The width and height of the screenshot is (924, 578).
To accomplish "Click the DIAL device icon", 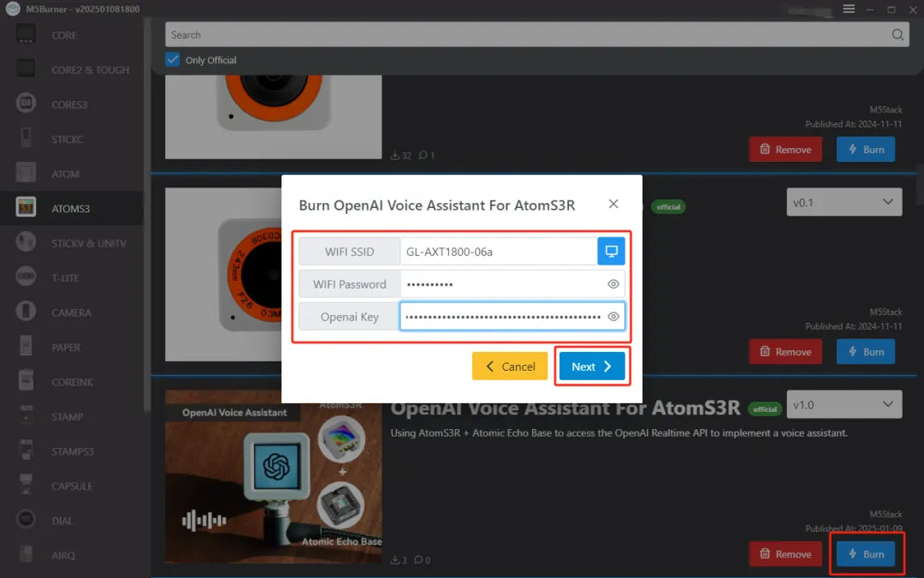I will click(x=26, y=520).
